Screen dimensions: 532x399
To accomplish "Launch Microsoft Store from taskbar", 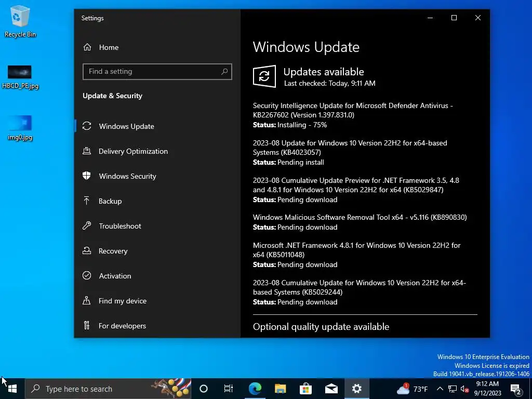I will (305, 389).
